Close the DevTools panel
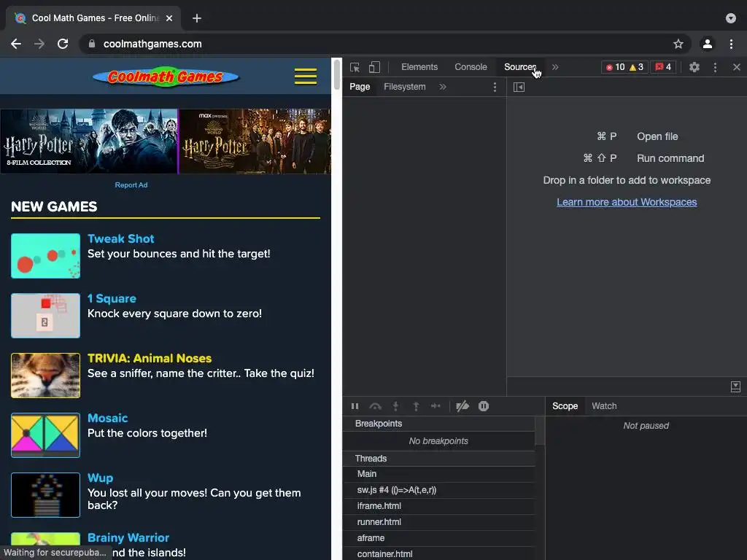 737,67
